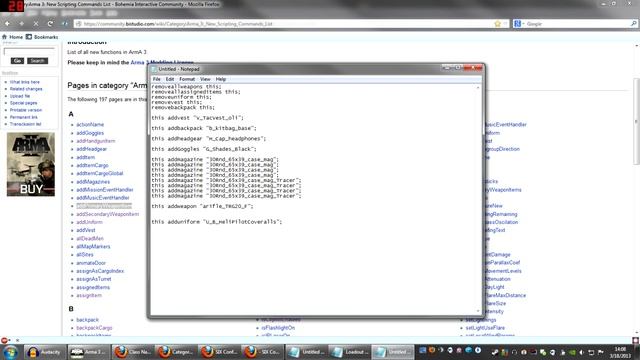This screenshot has height=360, width=640.
Task: Open the setLightUseFlare command link
Action: click(485, 328)
